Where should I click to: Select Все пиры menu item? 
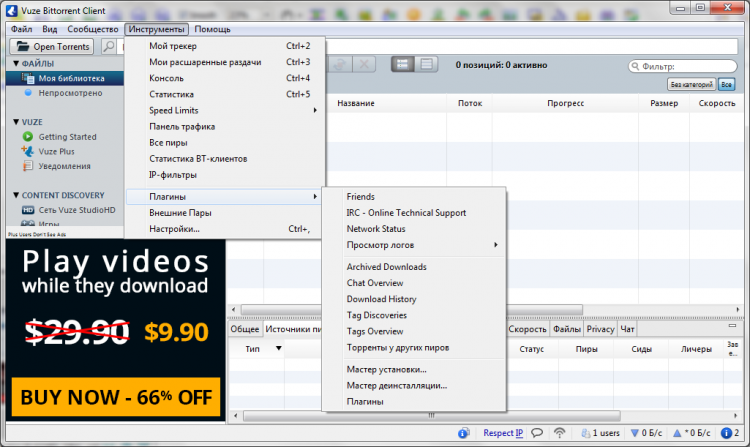coord(225,142)
